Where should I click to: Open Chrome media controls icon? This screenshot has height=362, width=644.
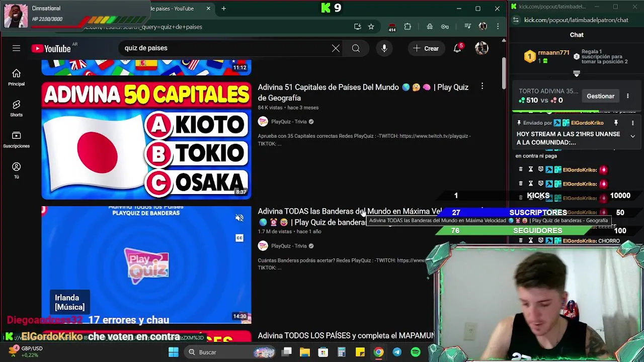point(467,27)
